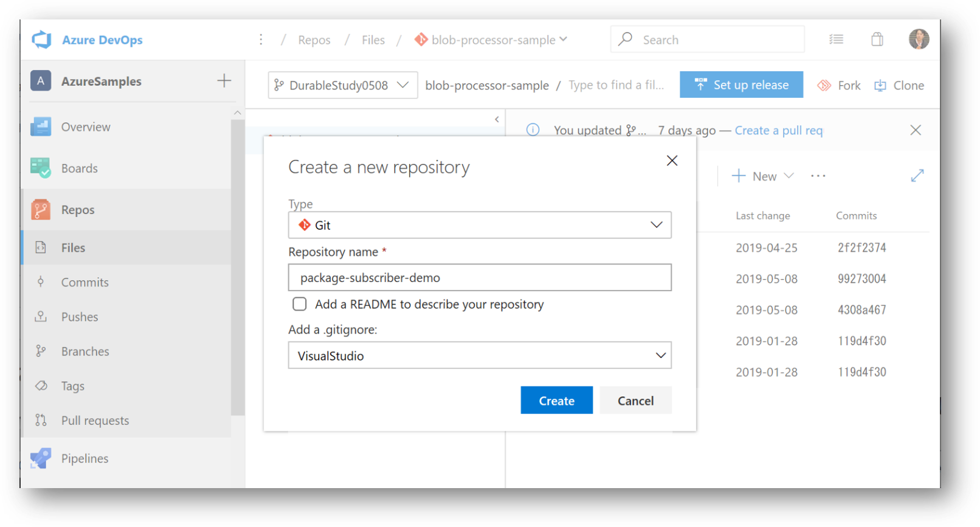
Task: Click the Last change column header
Action: [763, 216]
